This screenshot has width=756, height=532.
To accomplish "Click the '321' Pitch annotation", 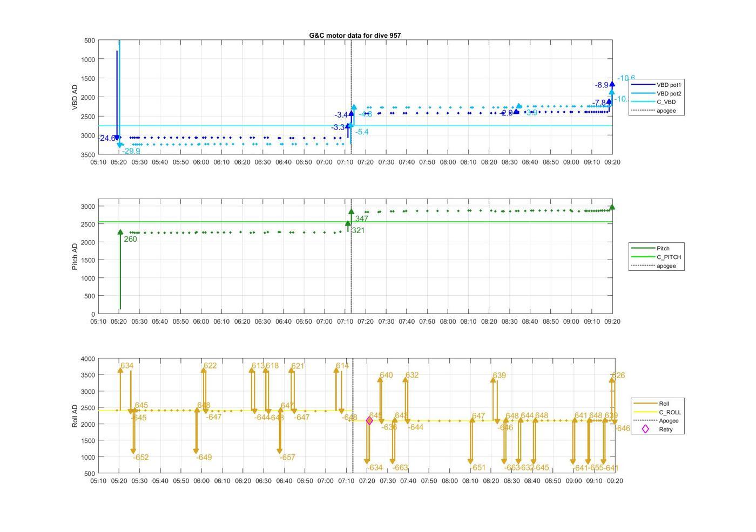I will [x=358, y=230].
